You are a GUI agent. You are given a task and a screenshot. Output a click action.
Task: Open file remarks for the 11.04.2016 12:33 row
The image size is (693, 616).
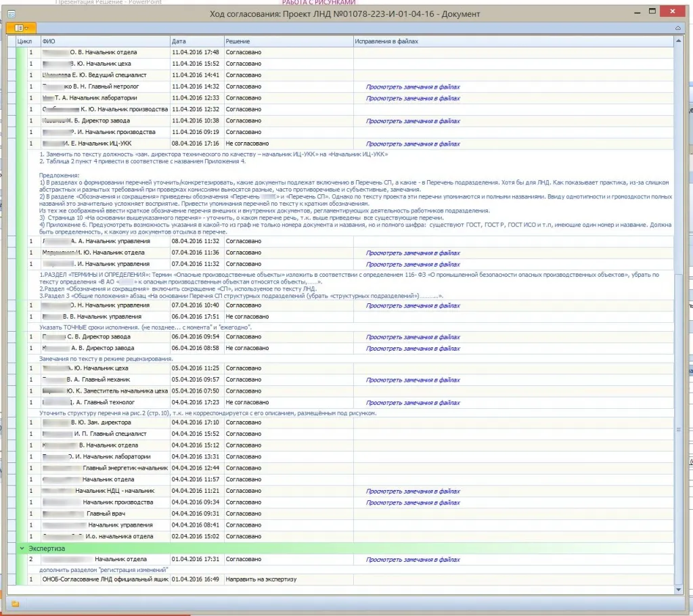coord(413,98)
